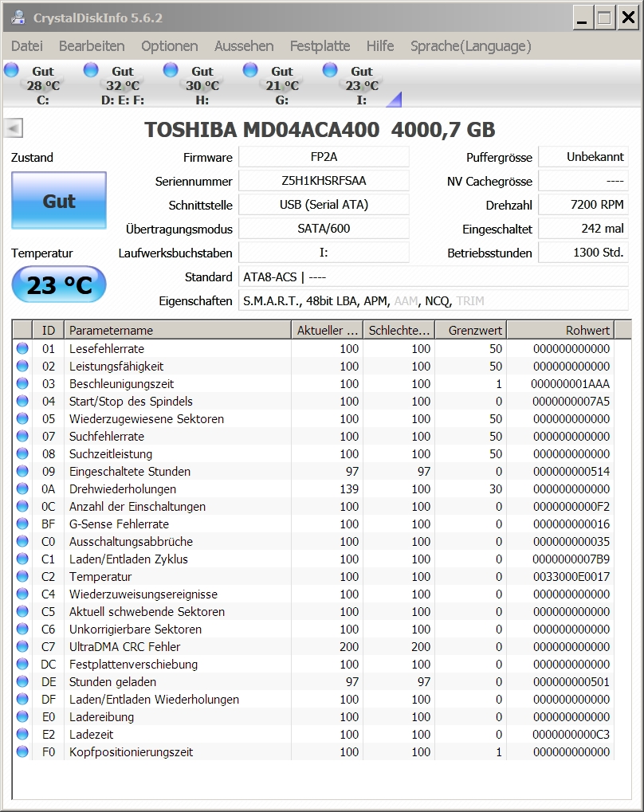Open the Bearbeiten menu
Image resolution: width=644 pixels, height=812 pixels.
[x=92, y=46]
